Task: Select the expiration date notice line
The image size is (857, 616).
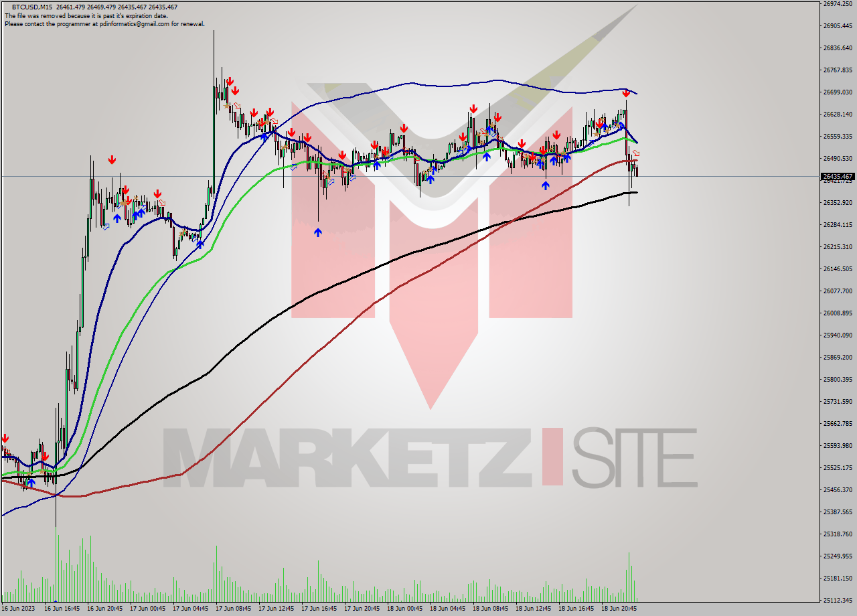Action: 86,15
